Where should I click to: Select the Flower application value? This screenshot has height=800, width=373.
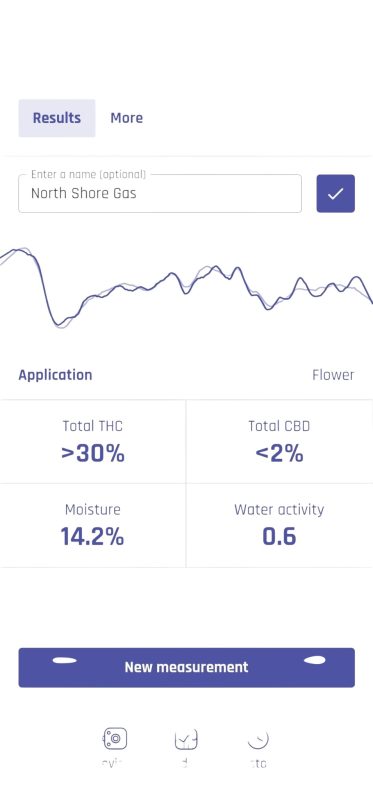[x=333, y=375]
